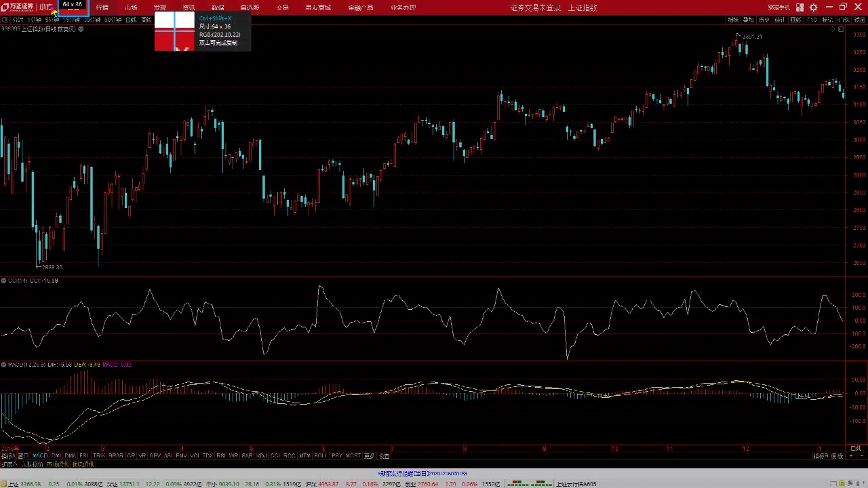Open the 业务办理 top menu

(403, 7)
